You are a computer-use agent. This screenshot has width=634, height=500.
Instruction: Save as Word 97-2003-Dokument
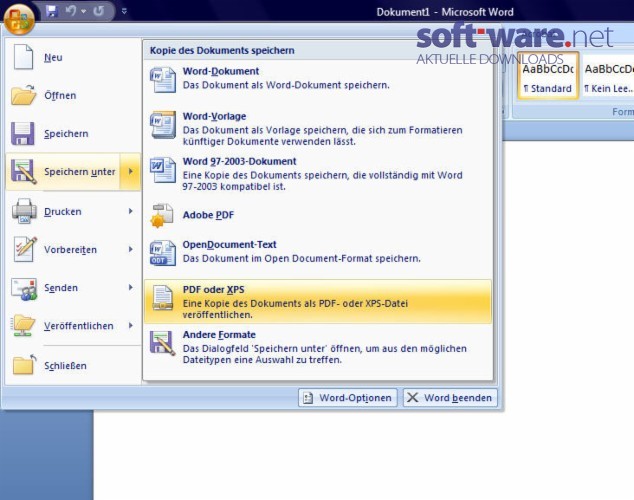pos(318,174)
